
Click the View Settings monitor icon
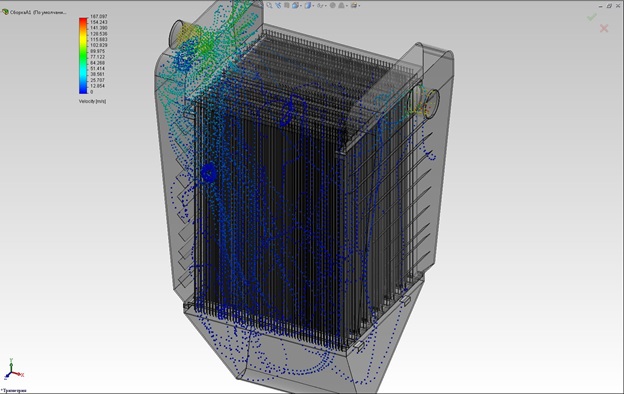pyautogui.click(x=354, y=5)
